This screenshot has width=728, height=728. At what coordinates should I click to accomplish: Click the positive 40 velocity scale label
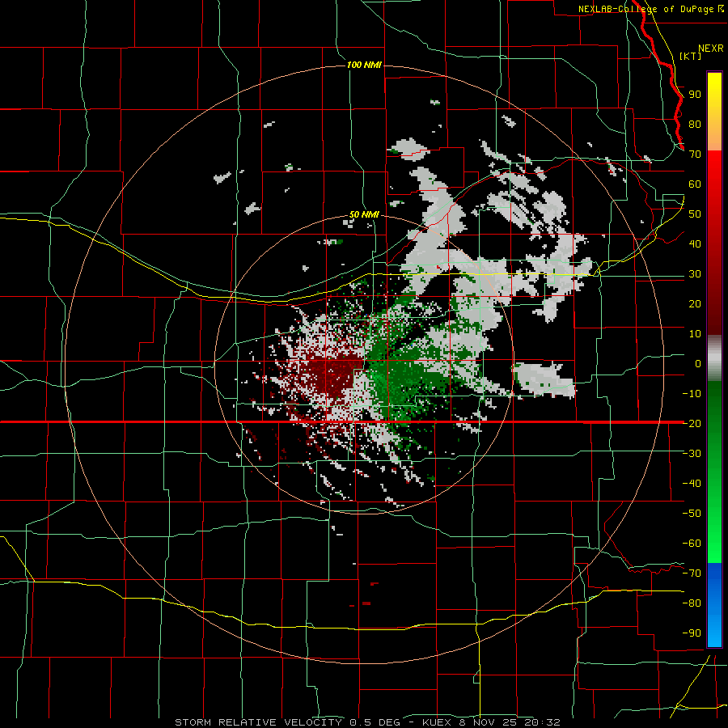tap(695, 244)
